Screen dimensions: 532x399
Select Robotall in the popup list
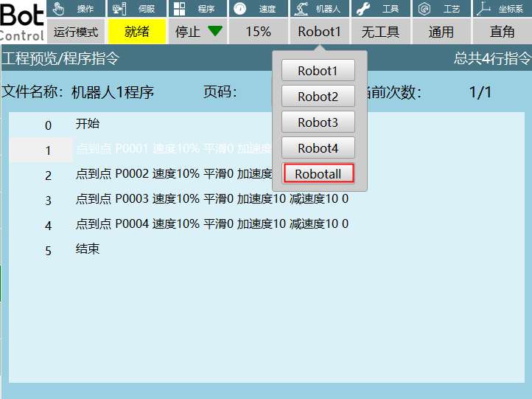click(318, 174)
